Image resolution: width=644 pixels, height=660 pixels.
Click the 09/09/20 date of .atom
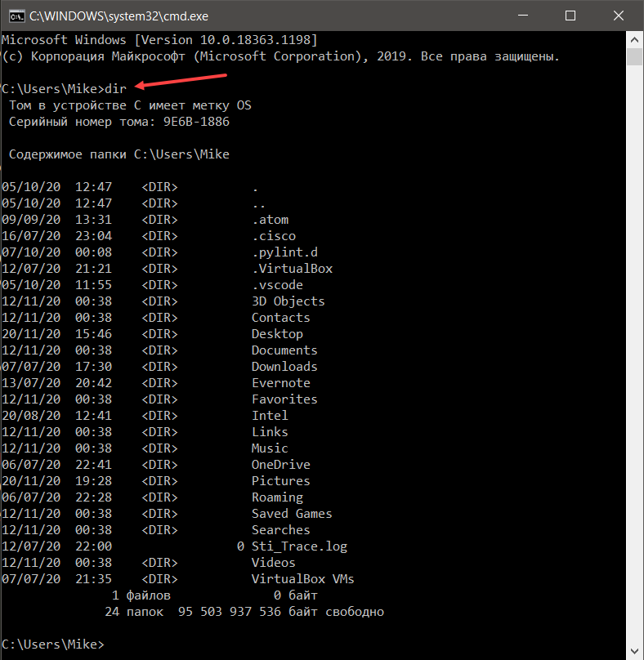click(31, 220)
